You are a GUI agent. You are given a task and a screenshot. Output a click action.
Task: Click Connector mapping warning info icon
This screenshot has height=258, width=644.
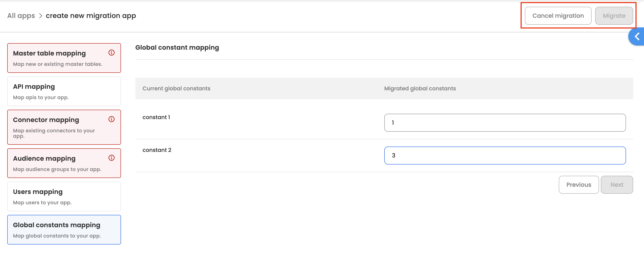point(112,119)
